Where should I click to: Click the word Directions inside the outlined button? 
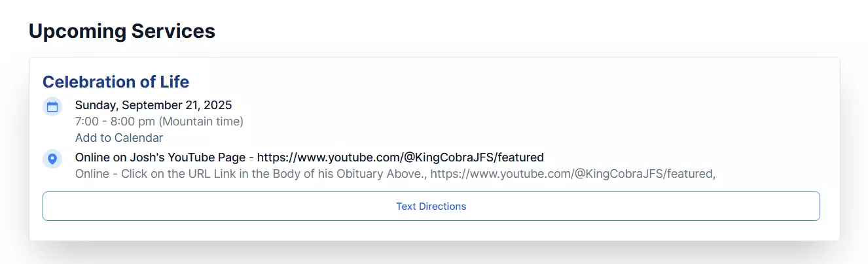pos(442,206)
